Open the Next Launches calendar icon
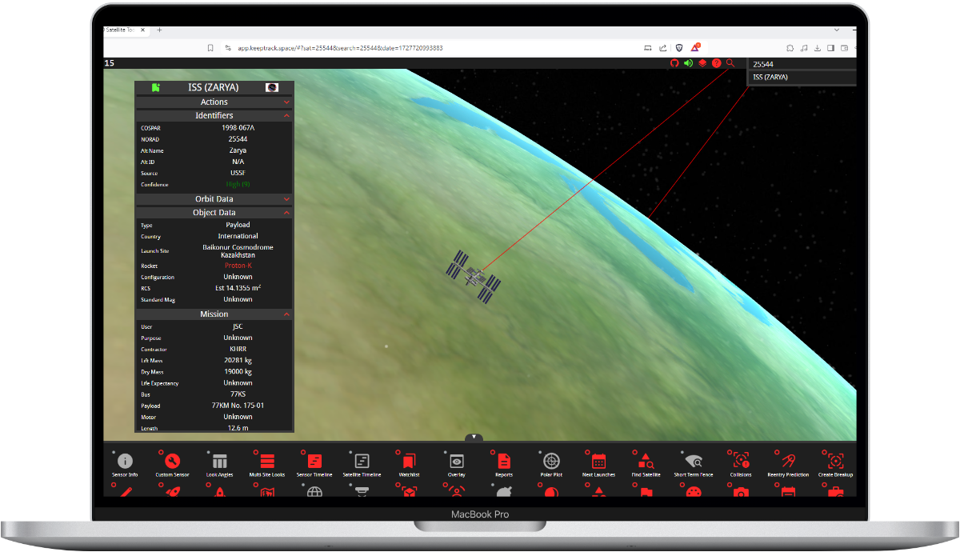960x560 pixels. (x=598, y=462)
